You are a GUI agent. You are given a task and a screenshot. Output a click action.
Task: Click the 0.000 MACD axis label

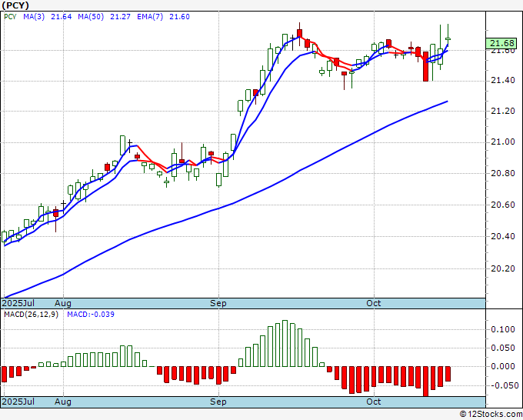tap(503, 366)
